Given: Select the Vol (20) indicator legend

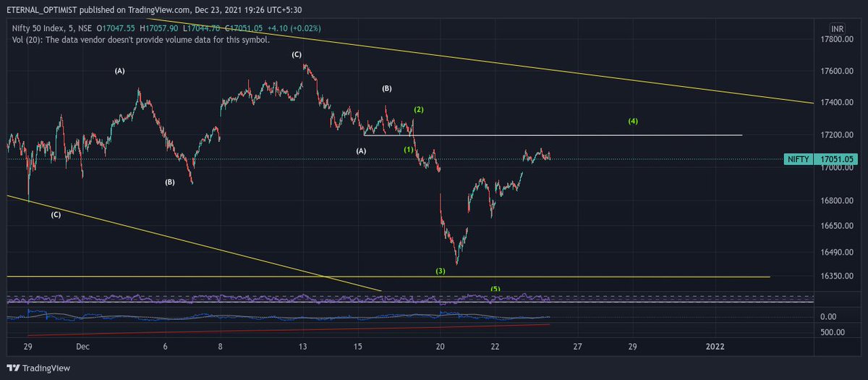Looking at the screenshot, I should coord(141,40).
